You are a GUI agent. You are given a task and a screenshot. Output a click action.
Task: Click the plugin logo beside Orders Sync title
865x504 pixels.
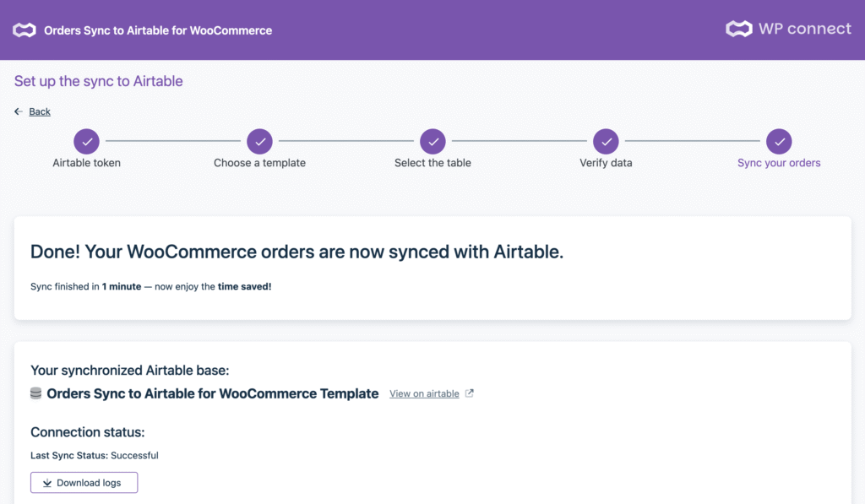24,30
